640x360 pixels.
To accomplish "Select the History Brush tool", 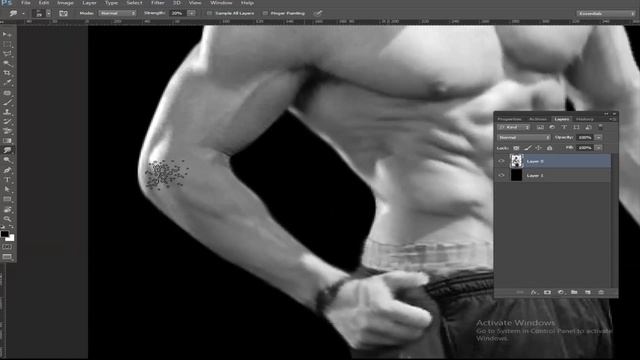I will [x=7, y=122].
